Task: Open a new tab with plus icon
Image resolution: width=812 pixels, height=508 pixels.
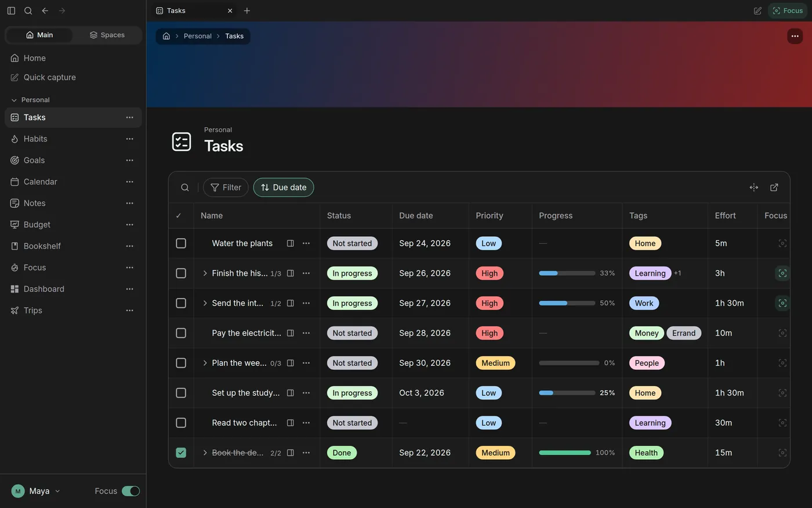Action: pyautogui.click(x=247, y=10)
